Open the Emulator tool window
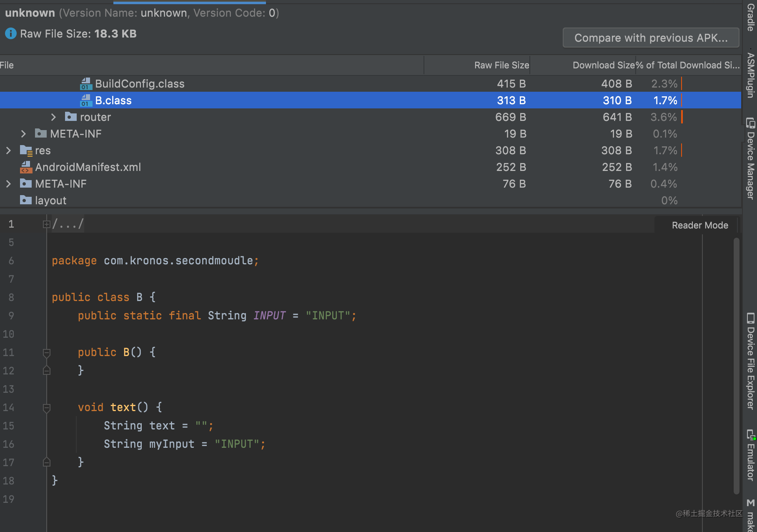Screen dimensions: 757x532 pos(750,455)
